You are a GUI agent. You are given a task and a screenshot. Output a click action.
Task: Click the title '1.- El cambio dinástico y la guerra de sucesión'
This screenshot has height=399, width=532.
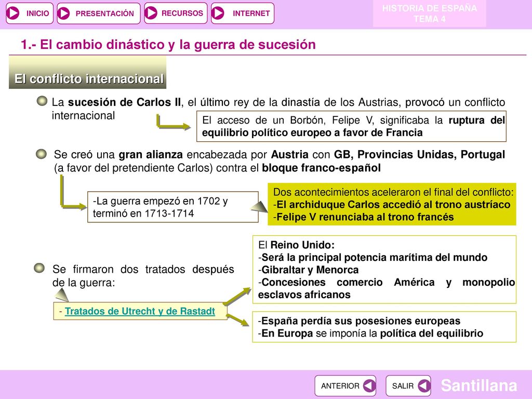click(168, 45)
